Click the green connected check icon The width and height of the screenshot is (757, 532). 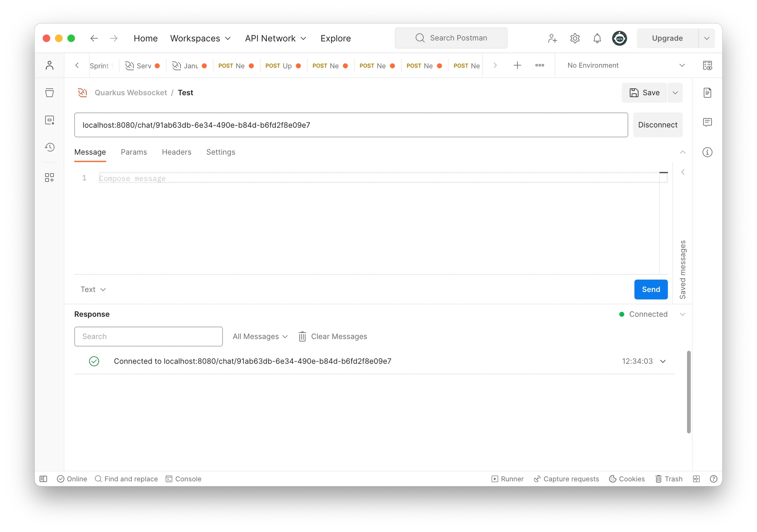point(94,361)
